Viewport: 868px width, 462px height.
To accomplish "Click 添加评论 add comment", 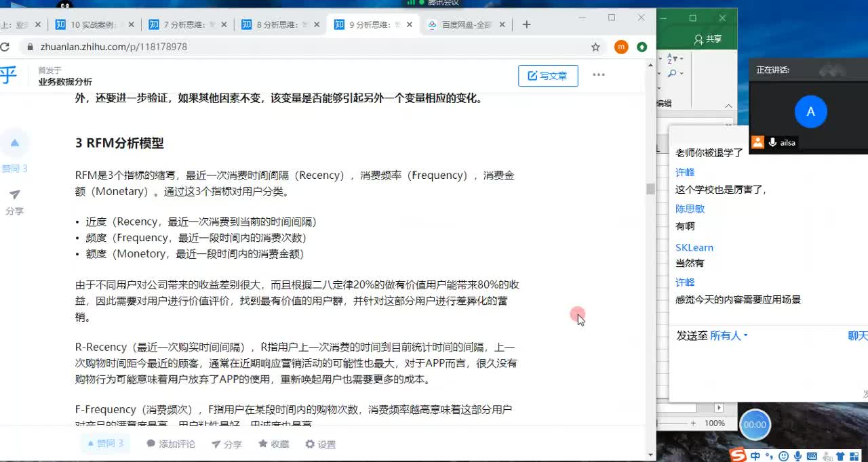I will [x=171, y=444].
